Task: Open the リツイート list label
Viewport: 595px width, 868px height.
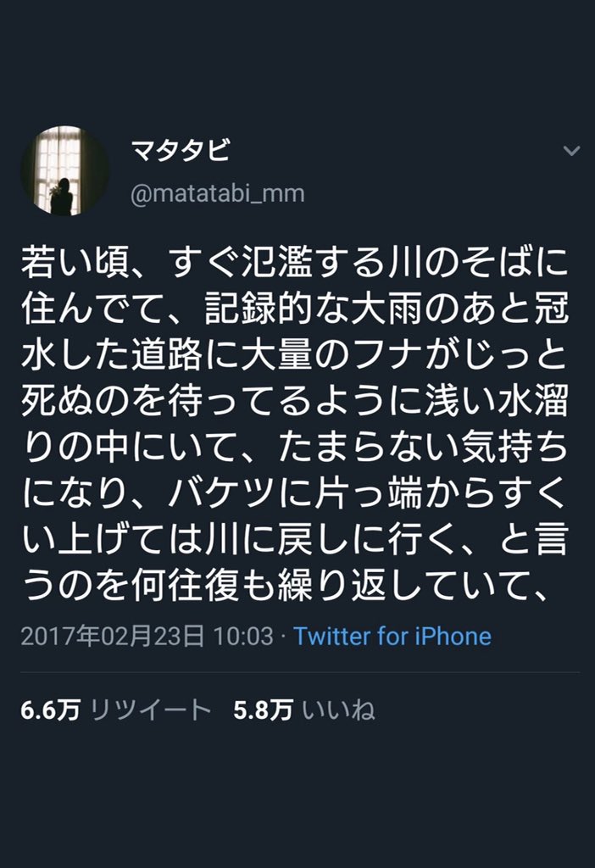Action: click(x=151, y=710)
